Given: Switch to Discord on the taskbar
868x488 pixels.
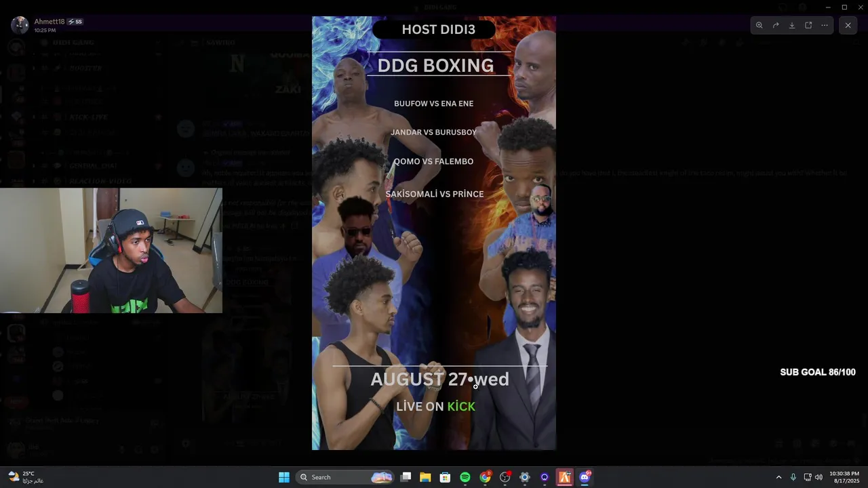Looking at the screenshot, I should pos(585,477).
